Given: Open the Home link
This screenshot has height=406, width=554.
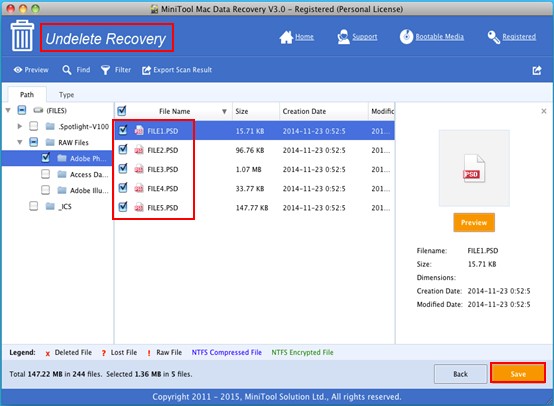Looking at the screenshot, I should point(305,37).
